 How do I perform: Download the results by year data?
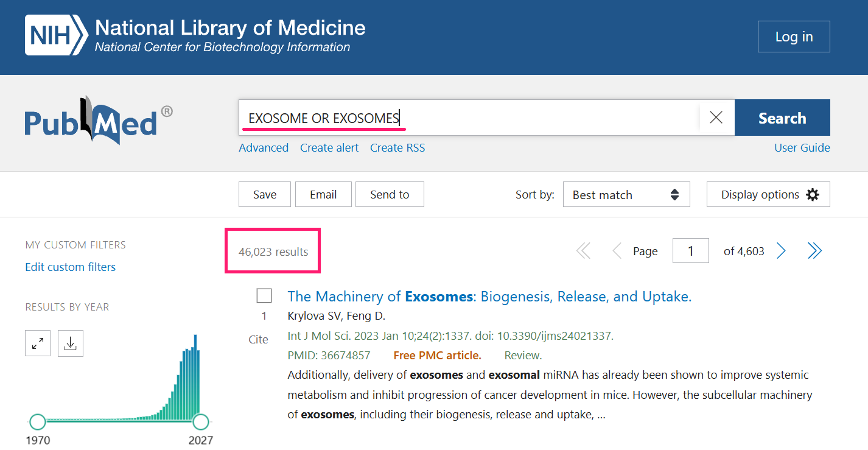coord(71,344)
